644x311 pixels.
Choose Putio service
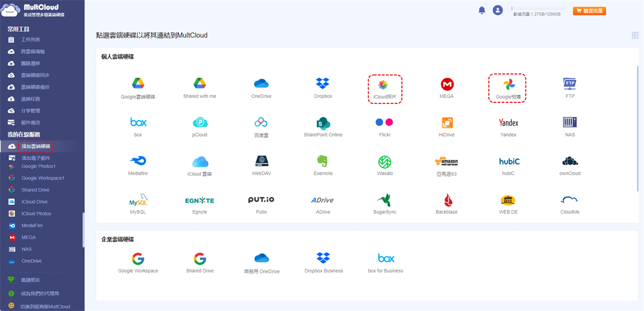tap(261, 199)
